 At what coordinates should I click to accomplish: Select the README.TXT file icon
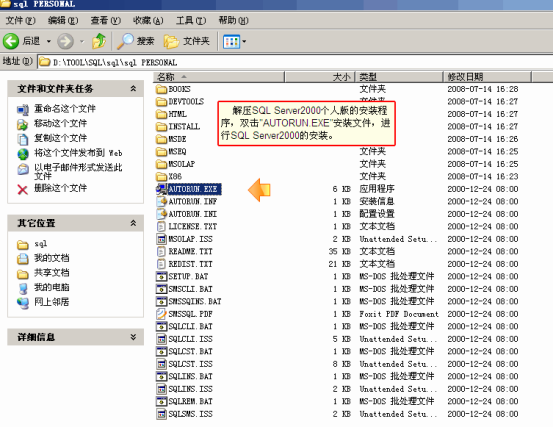(161, 252)
